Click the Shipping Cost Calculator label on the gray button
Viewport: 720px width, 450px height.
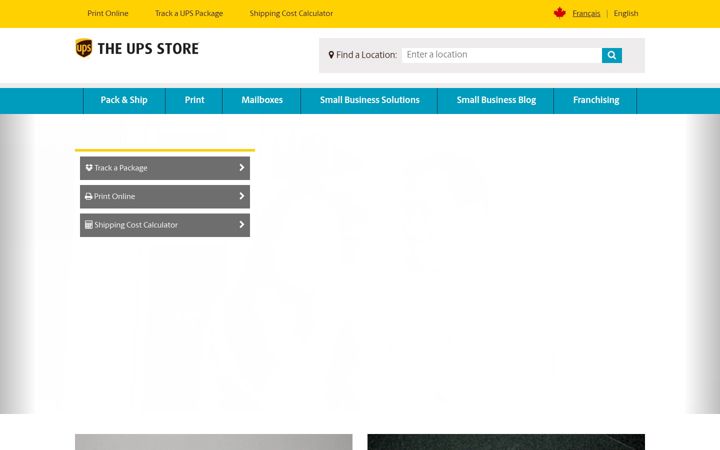136,225
